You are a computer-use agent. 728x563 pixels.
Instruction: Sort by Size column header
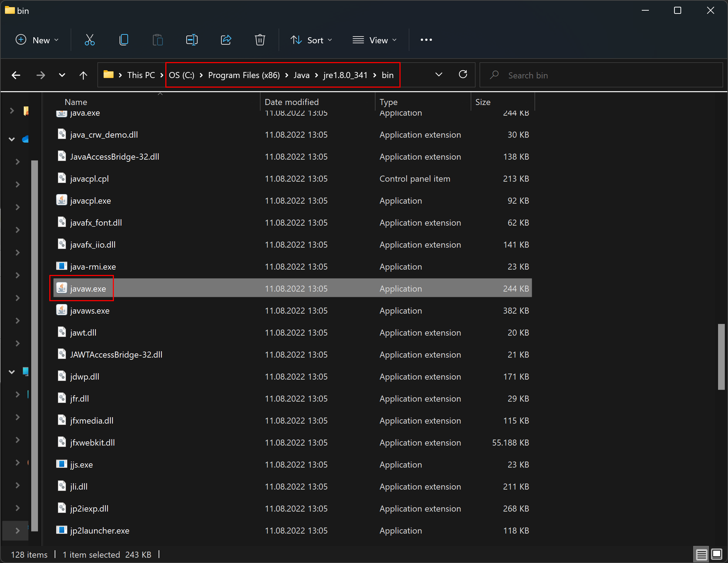click(x=483, y=102)
